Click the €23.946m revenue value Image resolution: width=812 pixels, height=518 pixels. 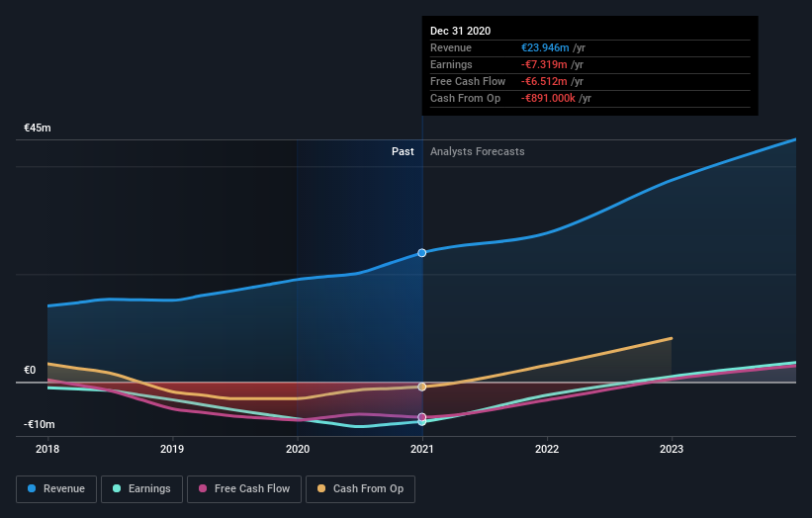click(x=545, y=47)
